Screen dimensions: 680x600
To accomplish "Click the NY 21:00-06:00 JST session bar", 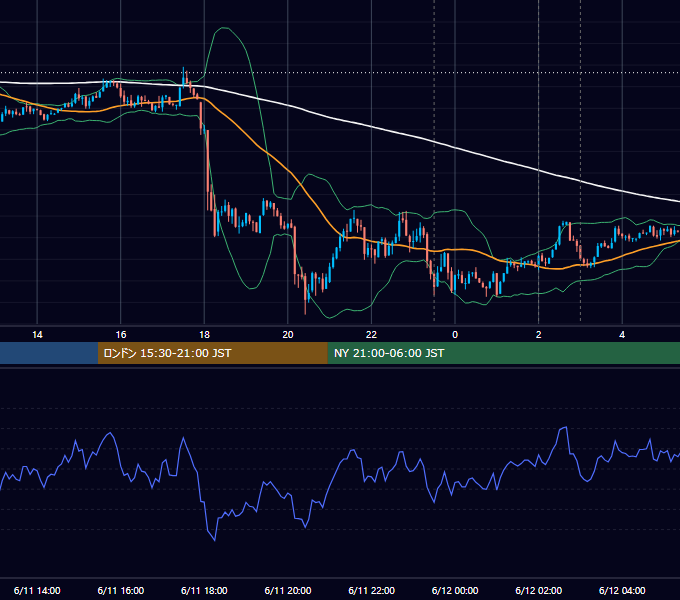I will pos(504,353).
